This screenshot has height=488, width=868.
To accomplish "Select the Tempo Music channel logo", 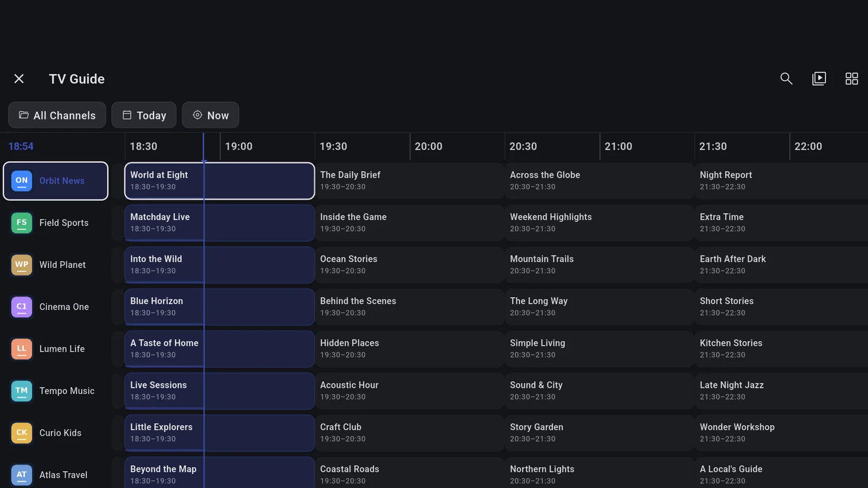I will (22, 391).
